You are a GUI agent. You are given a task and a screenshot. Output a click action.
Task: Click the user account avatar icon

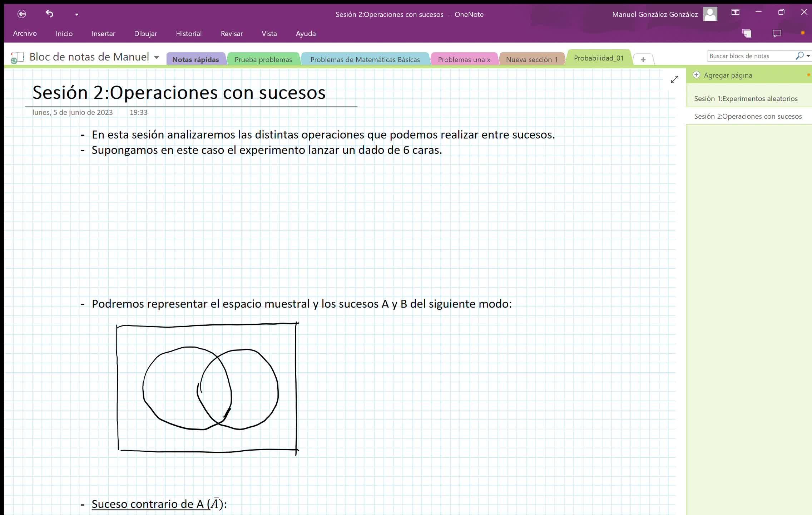(x=710, y=14)
